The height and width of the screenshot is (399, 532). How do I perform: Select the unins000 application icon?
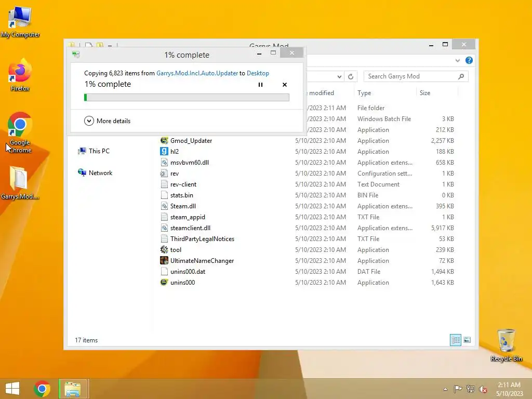point(164,282)
